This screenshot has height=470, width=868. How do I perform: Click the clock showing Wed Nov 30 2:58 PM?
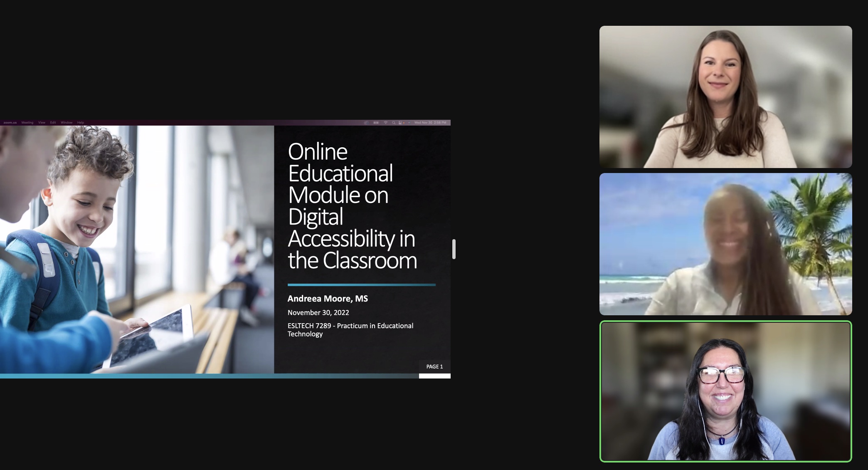pyautogui.click(x=431, y=123)
